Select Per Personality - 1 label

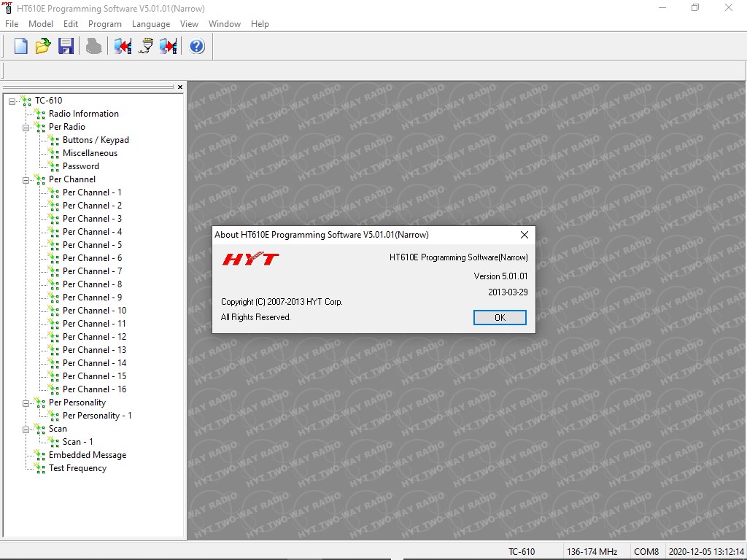[x=97, y=416]
